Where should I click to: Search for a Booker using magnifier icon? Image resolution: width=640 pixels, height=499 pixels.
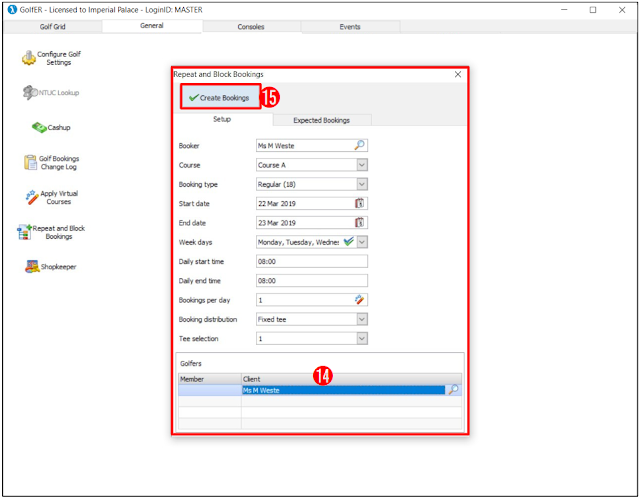point(359,145)
